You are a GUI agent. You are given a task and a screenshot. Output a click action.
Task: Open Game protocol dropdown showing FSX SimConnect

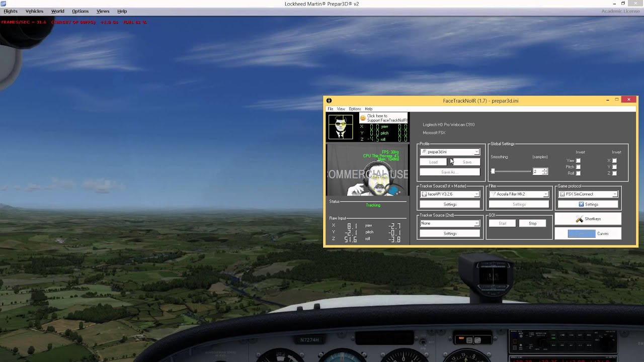tap(588, 194)
